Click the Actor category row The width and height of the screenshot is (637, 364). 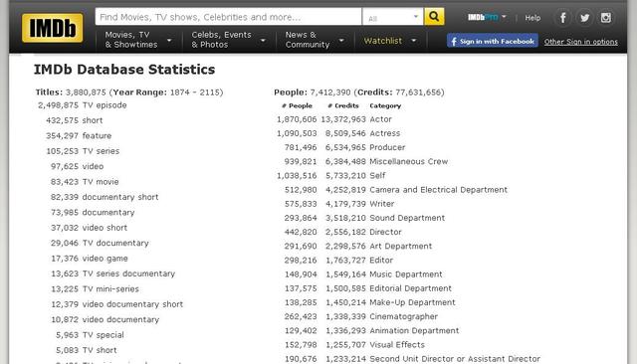click(x=334, y=119)
